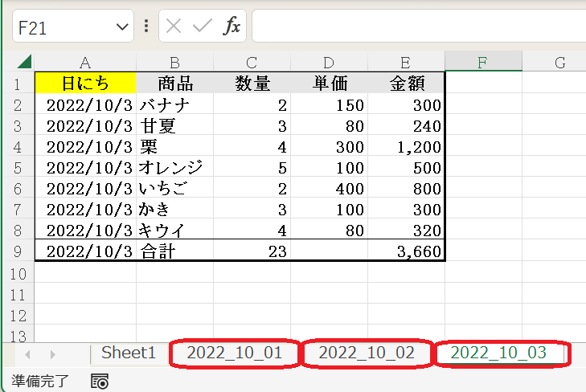Select row 12 header

(x=18, y=316)
